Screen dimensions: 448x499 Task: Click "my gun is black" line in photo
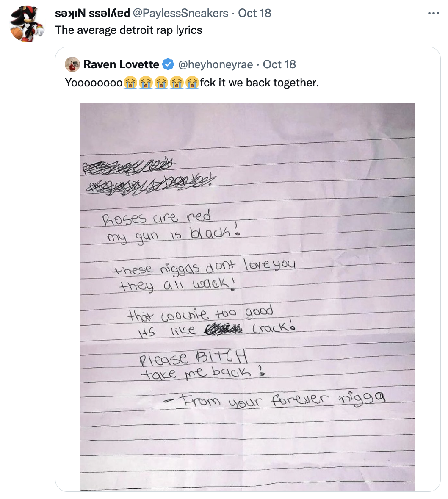pyautogui.click(x=169, y=234)
